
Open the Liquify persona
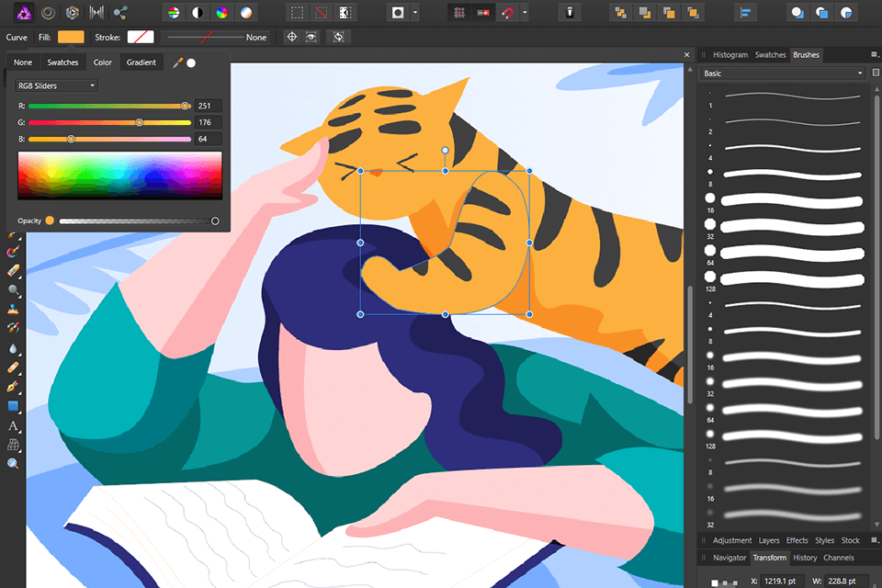49,12
